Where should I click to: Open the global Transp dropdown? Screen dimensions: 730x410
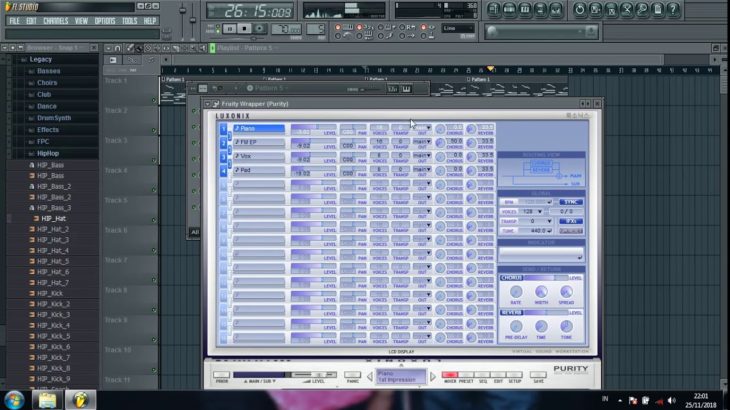[x=535, y=222]
